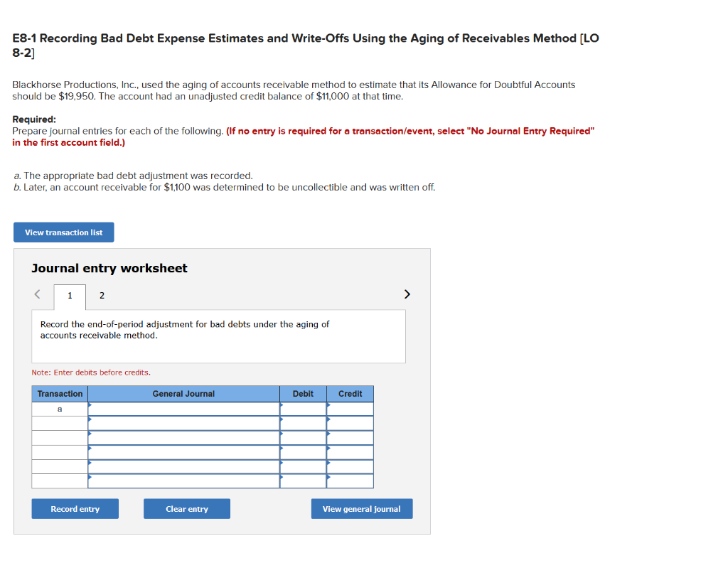Select the transaction cell labeled a
The width and height of the screenshot is (728, 563).
click(59, 409)
